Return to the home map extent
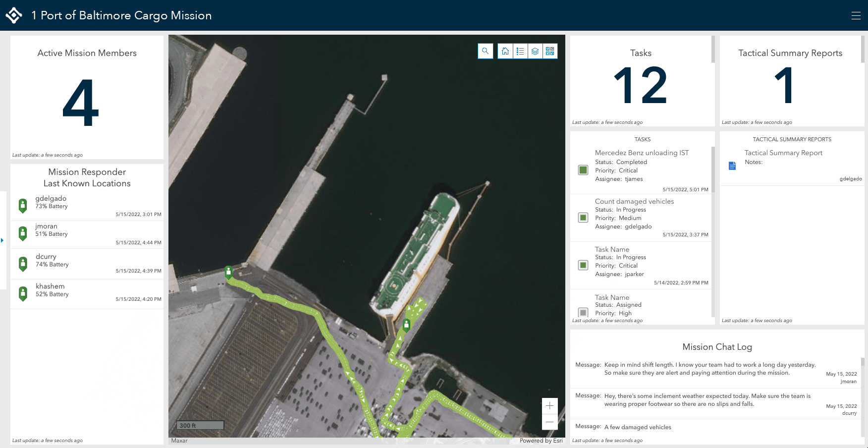The width and height of the screenshot is (868, 448). click(505, 51)
